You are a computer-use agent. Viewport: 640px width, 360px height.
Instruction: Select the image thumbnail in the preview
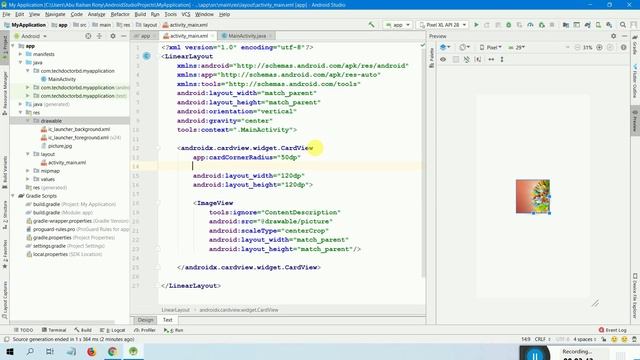[x=533, y=196]
